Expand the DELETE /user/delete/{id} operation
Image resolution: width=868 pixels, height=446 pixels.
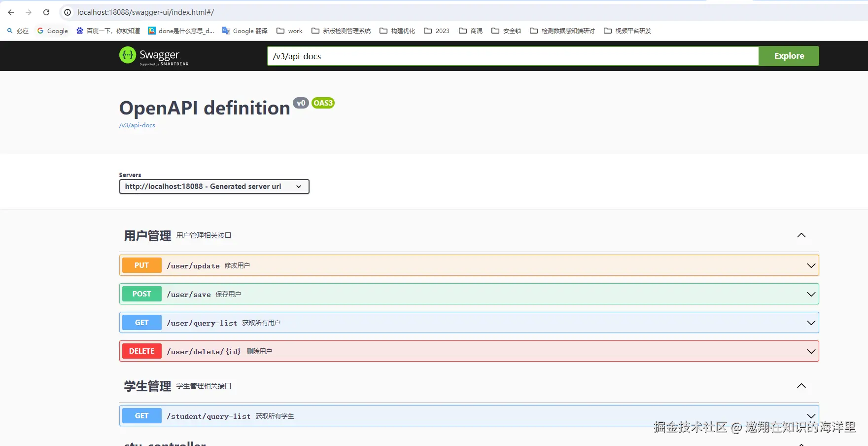(811, 351)
